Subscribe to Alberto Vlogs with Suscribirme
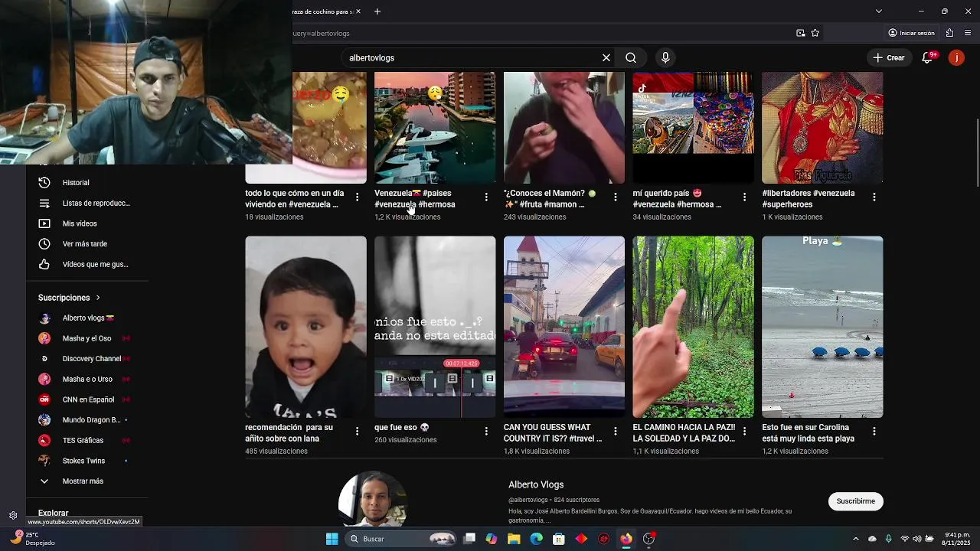This screenshot has width=980, height=551. [x=855, y=501]
